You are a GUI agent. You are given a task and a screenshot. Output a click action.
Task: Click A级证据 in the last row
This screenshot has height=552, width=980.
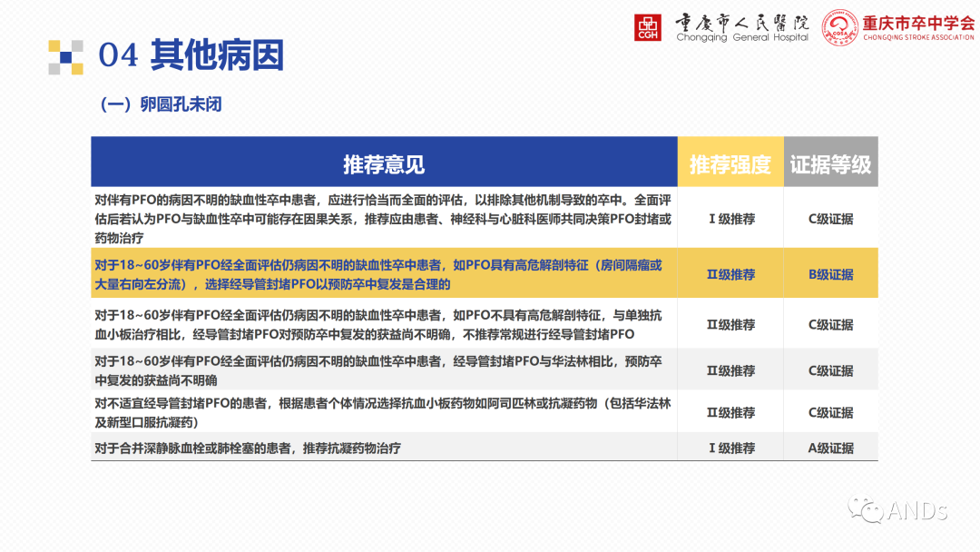[x=830, y=448]
